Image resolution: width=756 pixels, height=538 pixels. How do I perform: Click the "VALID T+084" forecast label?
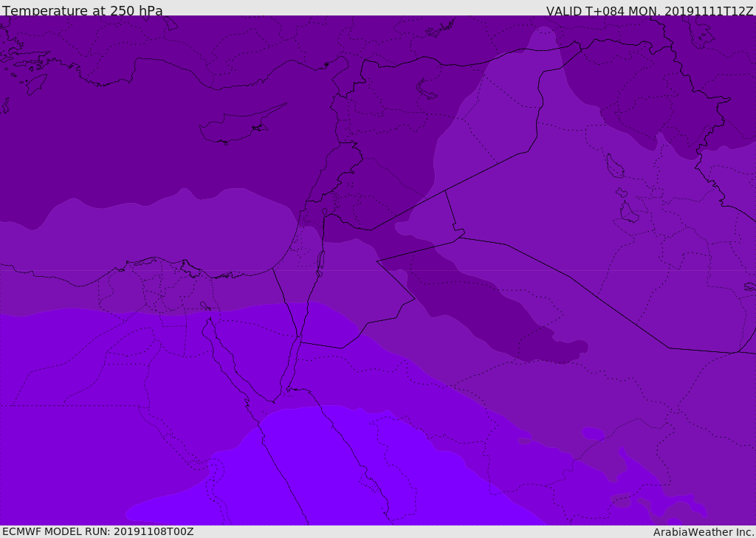[x=585, y=11]
